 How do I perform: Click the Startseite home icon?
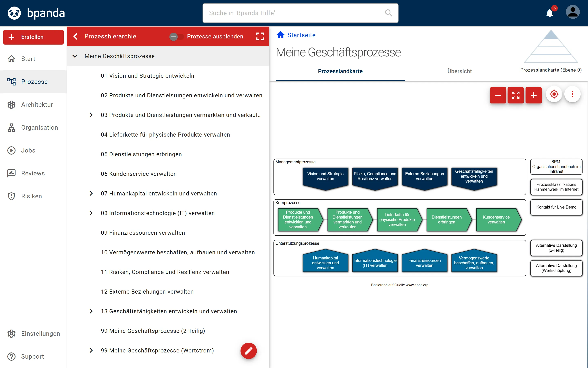coord(280,35)
